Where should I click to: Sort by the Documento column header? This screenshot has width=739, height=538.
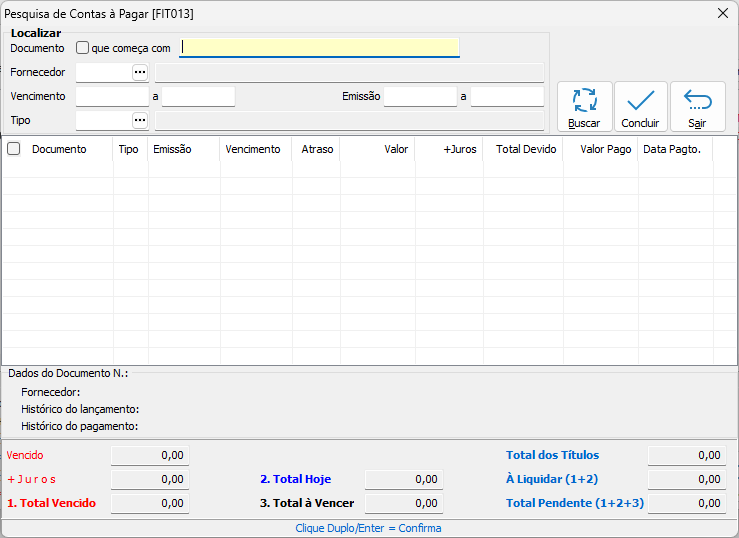tap(59, 149)
